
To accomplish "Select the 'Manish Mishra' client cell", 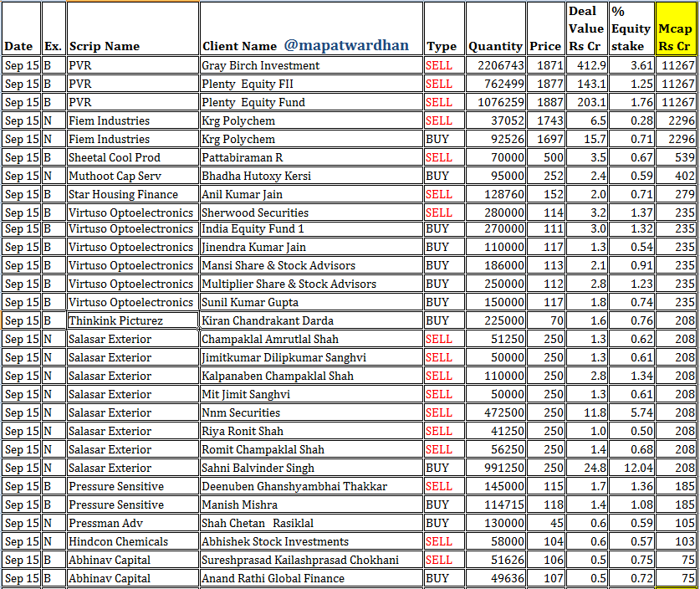I will click(x=312, y=504).
